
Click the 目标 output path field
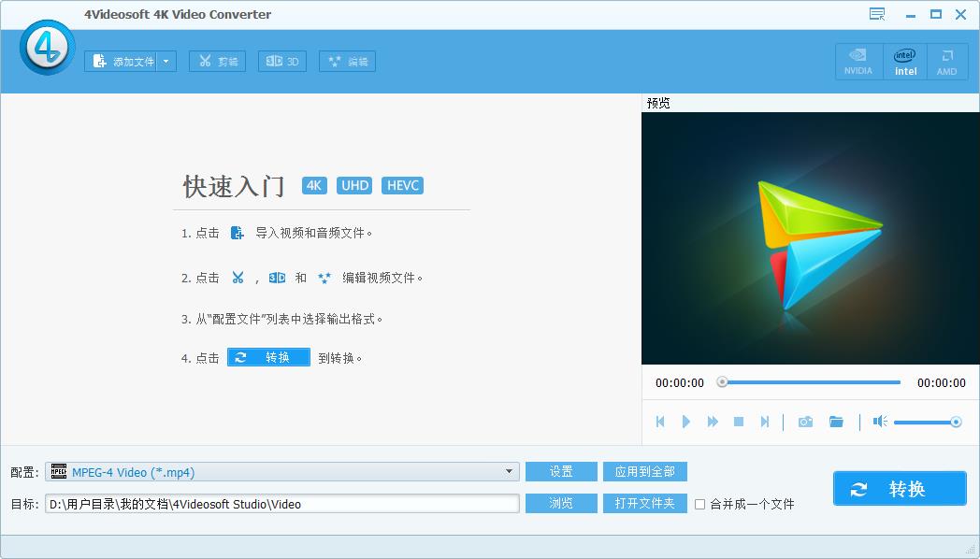(281, 504)
